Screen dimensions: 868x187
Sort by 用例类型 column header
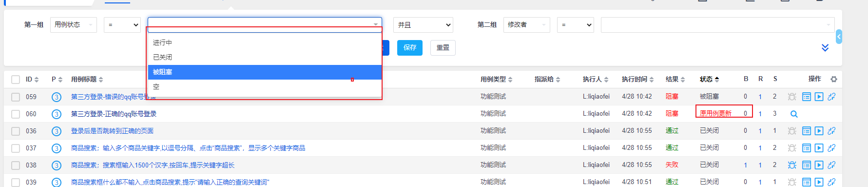tap(497, 79)
